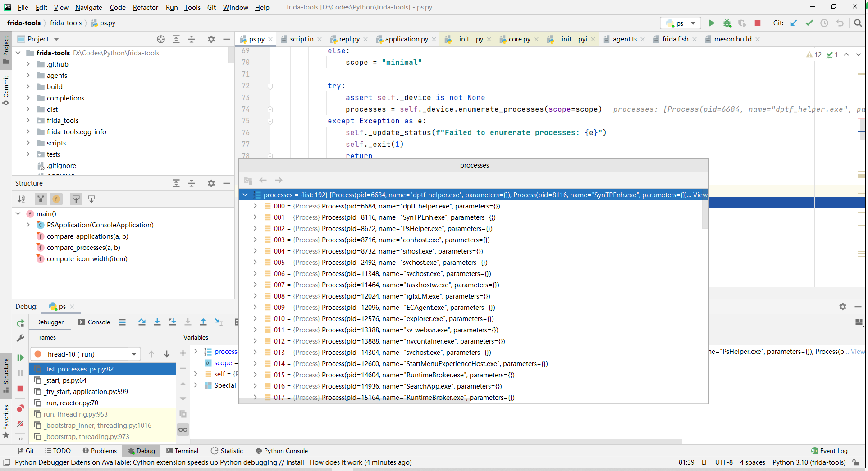
Task: Click the Rerun debug session icon
Action: coord(20,323)
